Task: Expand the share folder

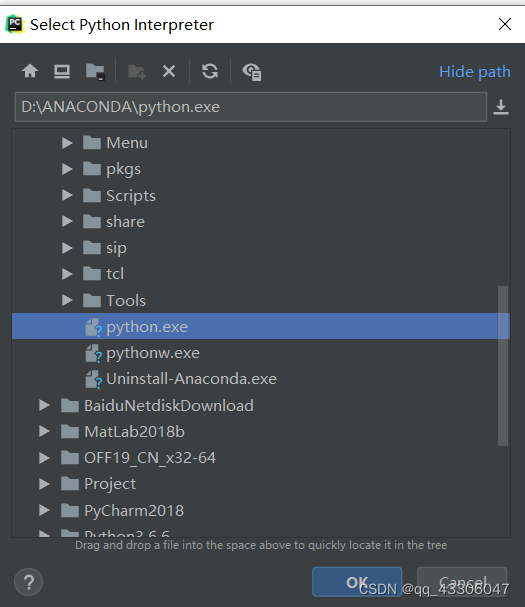Action: pos(67,221)
